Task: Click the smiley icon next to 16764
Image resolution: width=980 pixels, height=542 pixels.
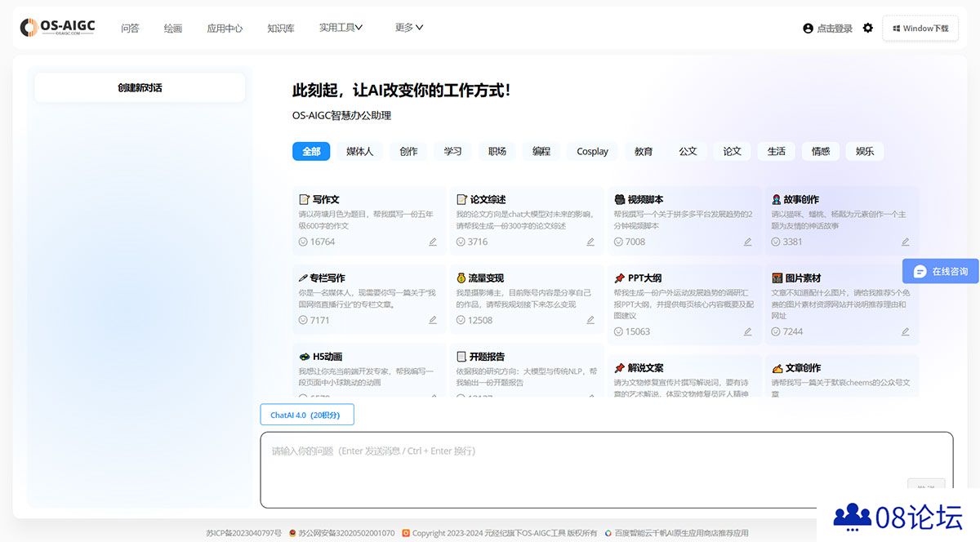Action: pyautogui.click(x=303, y=242)
